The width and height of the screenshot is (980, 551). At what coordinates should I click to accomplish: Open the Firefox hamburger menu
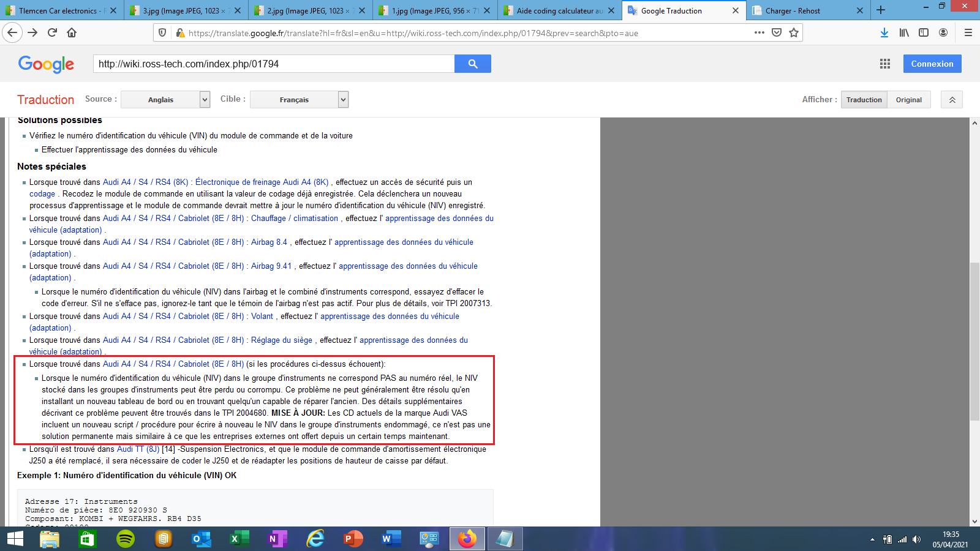(x=968, y=32)
